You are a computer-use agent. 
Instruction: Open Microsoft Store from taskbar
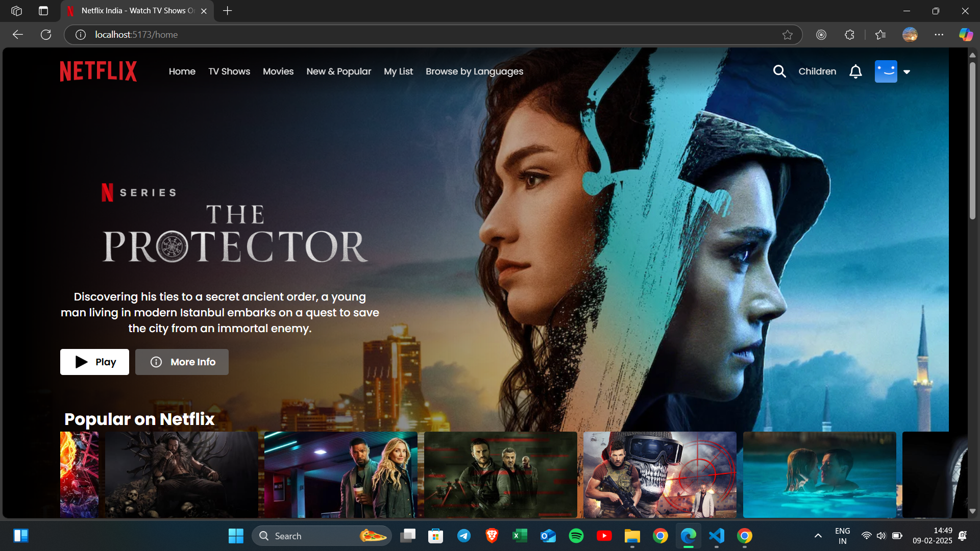(x=436, y=536)
